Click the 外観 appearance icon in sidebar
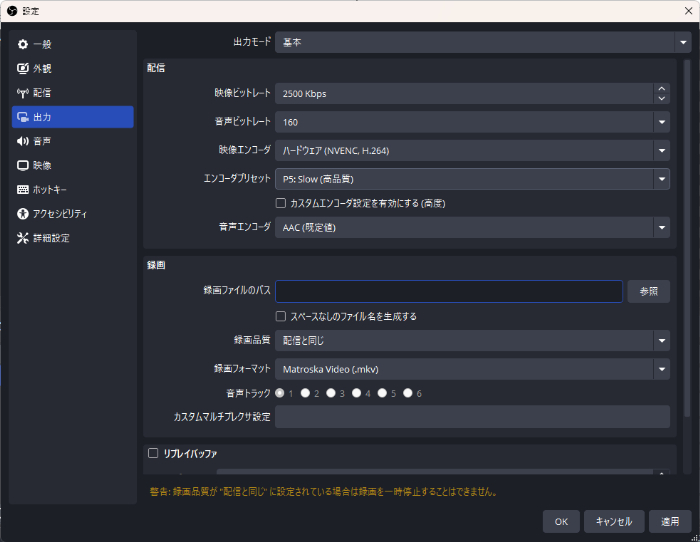This screenshot has height=542, width=700. (23, 69)
